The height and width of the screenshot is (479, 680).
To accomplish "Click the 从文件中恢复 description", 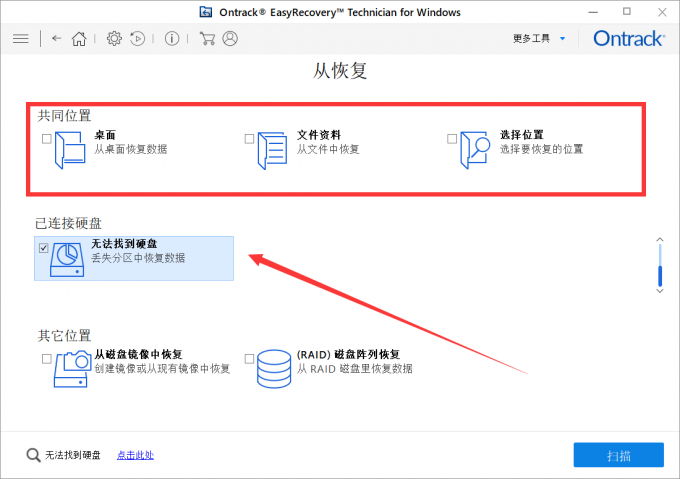I will [x=328, y=150].
